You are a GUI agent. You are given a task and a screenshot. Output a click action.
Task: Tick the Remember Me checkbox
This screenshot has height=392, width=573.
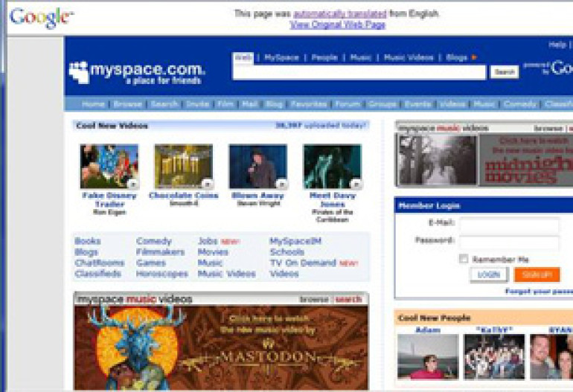coord(464,259)
